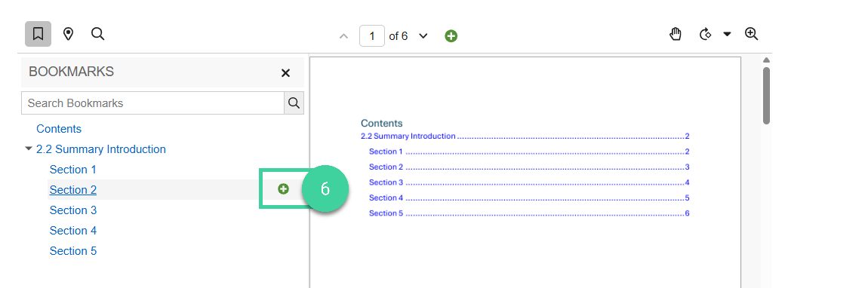Screen dimensions: 868x288
Task: Go to next page arrow
Action: 423,36
